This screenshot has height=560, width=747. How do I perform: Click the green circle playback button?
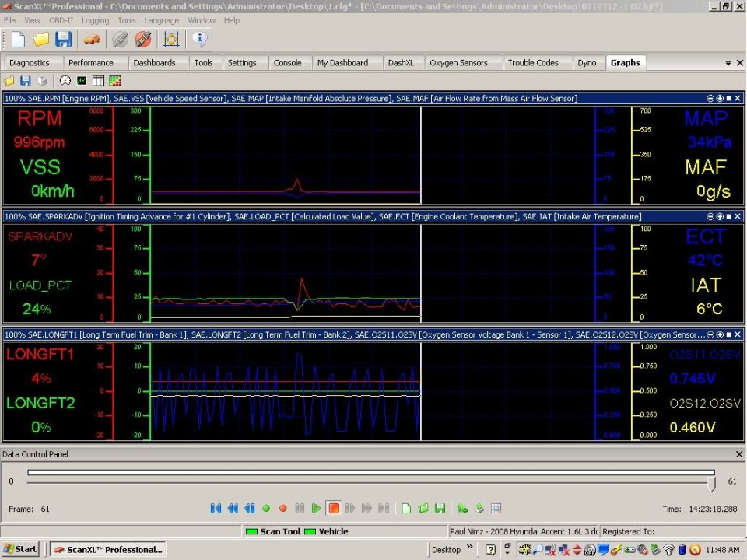266,509
